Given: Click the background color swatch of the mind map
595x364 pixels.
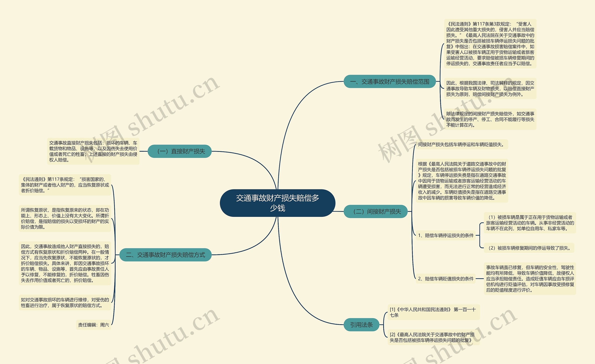Looking at the screenshot, I should coord(43,21).
